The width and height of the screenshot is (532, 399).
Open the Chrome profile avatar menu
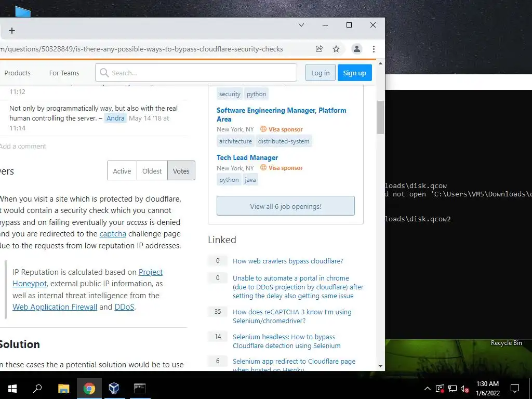[356, 49]
